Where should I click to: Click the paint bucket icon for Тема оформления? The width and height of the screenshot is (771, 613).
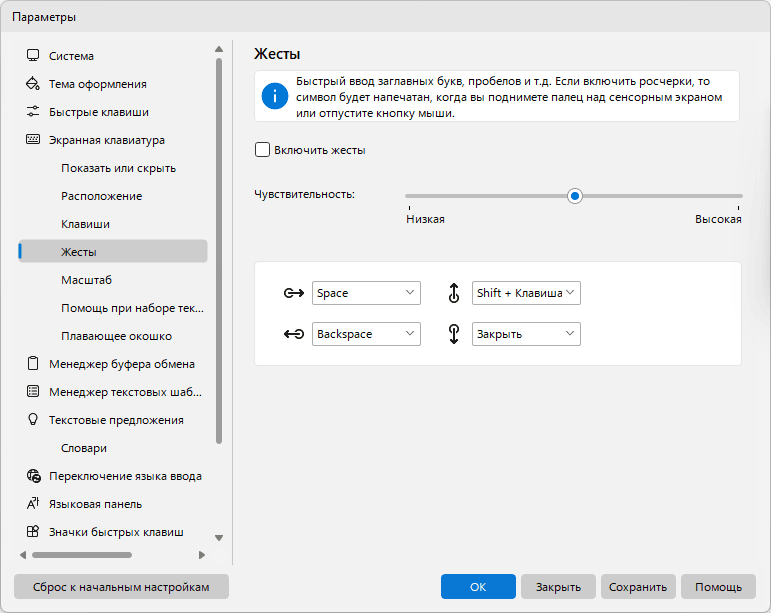click(x=33, y=84)
